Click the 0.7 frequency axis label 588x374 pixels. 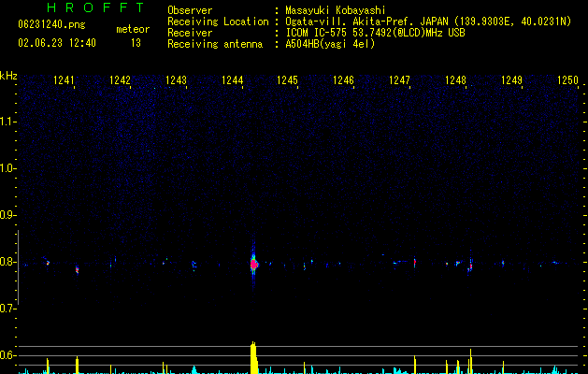click(8, 309)
